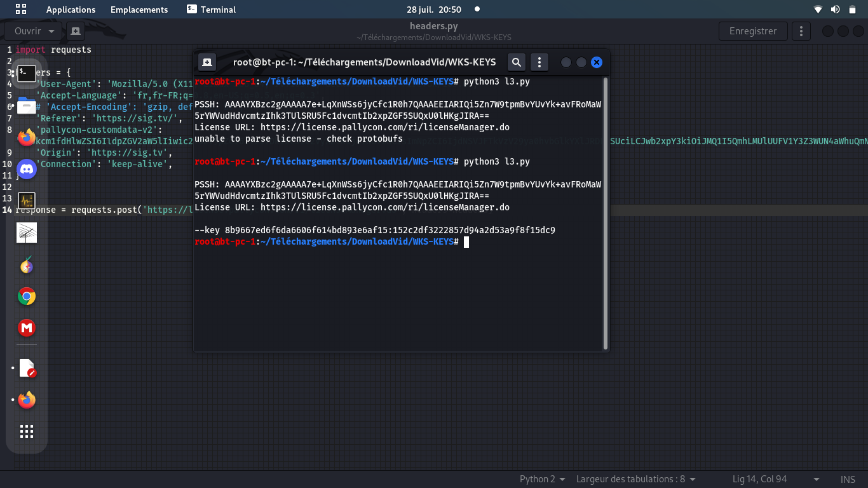Click the terminal search magnifier icon
The image size is (868, 488).
[x=517, y=62]
